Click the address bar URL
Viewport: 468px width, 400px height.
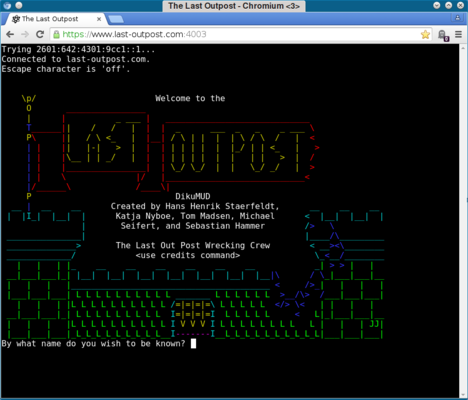[x=134, y=34]
